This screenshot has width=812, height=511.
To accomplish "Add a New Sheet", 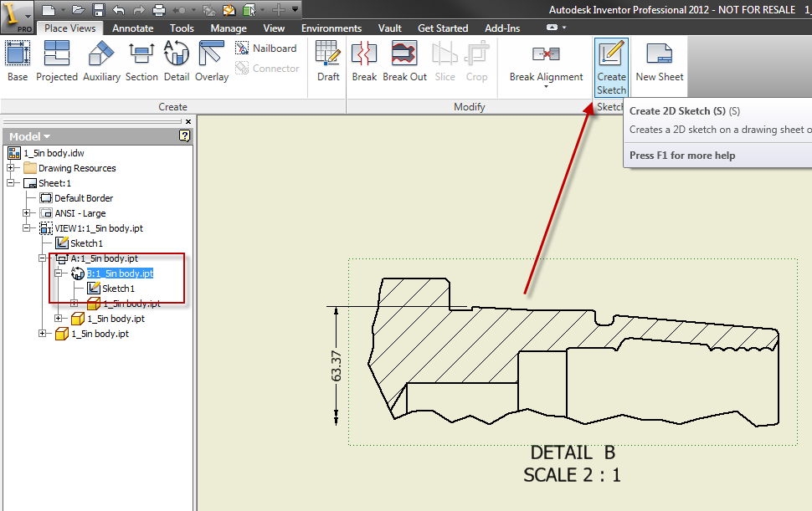I will 660,62.
